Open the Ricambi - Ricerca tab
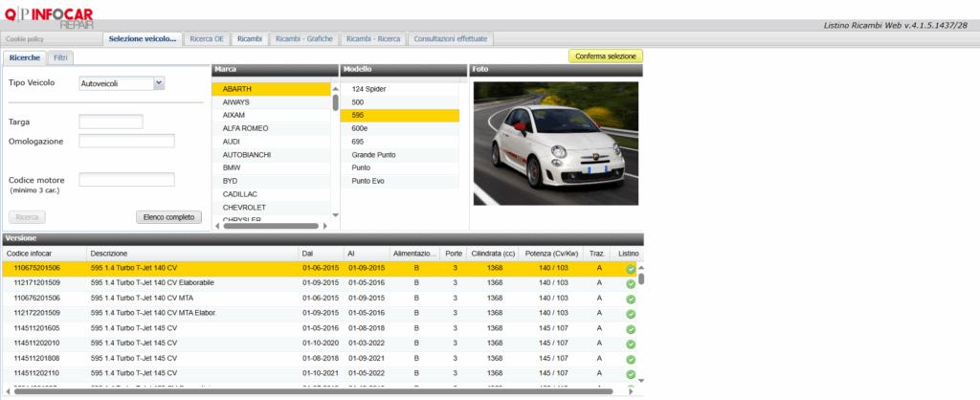The height and width of the screenshot is (400, 980). pos(373,38)
